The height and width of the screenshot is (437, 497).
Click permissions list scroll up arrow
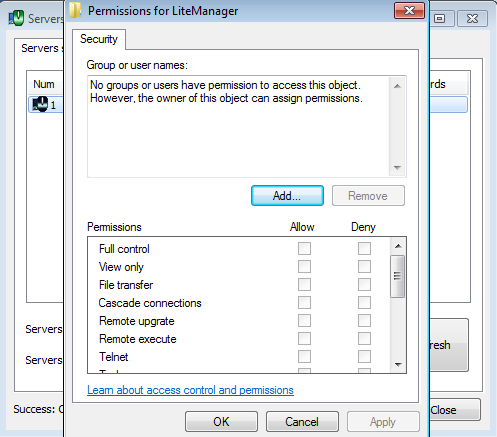398,246
